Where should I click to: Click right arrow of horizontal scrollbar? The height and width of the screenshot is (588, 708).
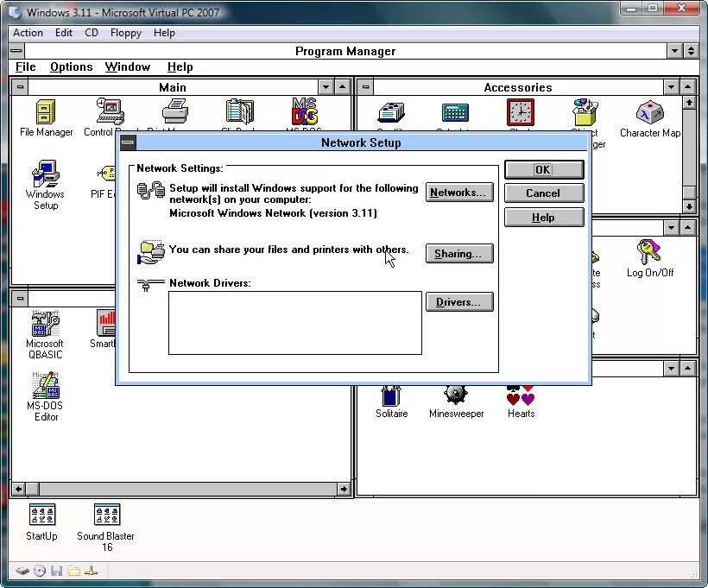tap(344, 489)
